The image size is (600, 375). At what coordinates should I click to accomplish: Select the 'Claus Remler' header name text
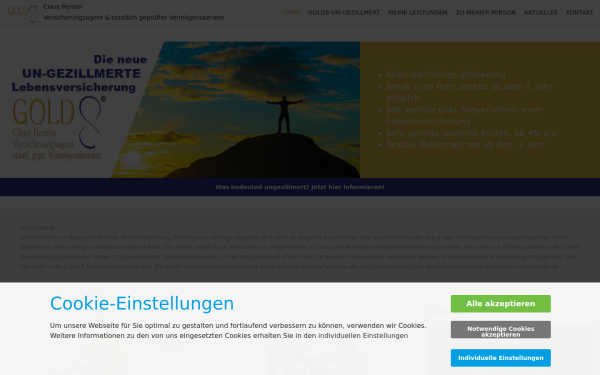pos(63,7)
